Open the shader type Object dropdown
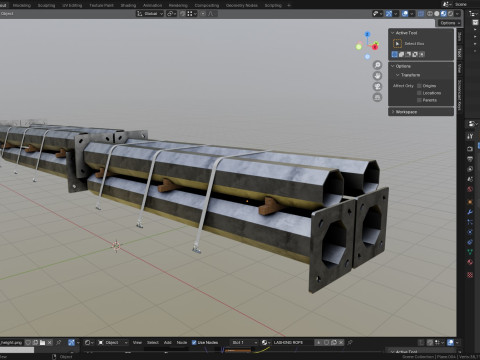The width and height of the screenshot is (480, 360). click(113, 342)
